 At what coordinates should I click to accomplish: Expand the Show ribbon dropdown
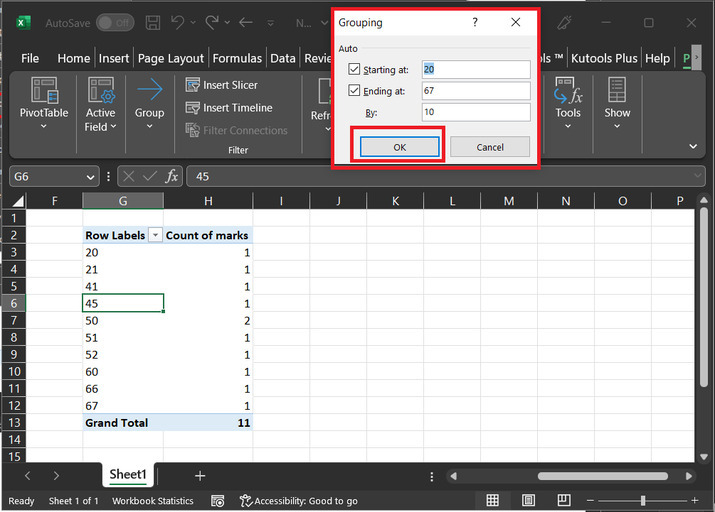click(x=617, y=103)
